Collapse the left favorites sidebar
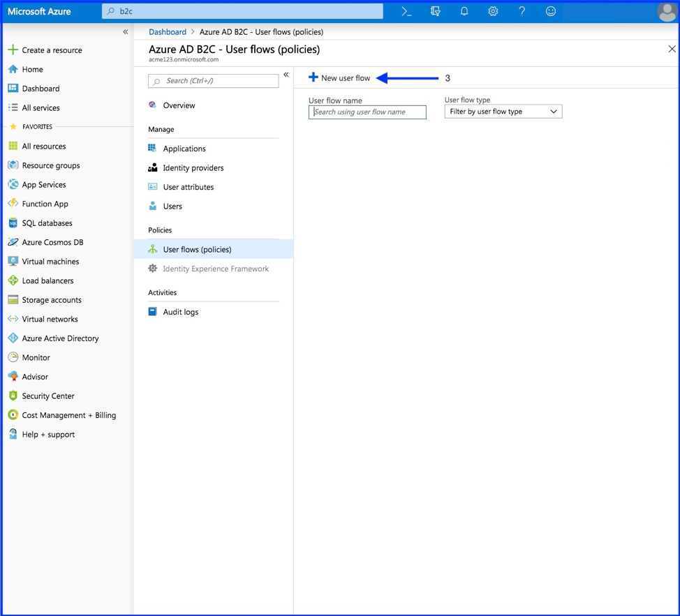 [126, 31]
